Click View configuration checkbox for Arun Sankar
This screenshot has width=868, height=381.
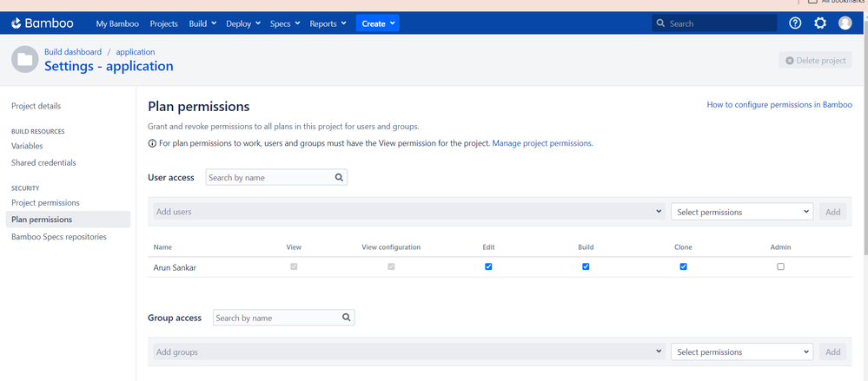391,266
